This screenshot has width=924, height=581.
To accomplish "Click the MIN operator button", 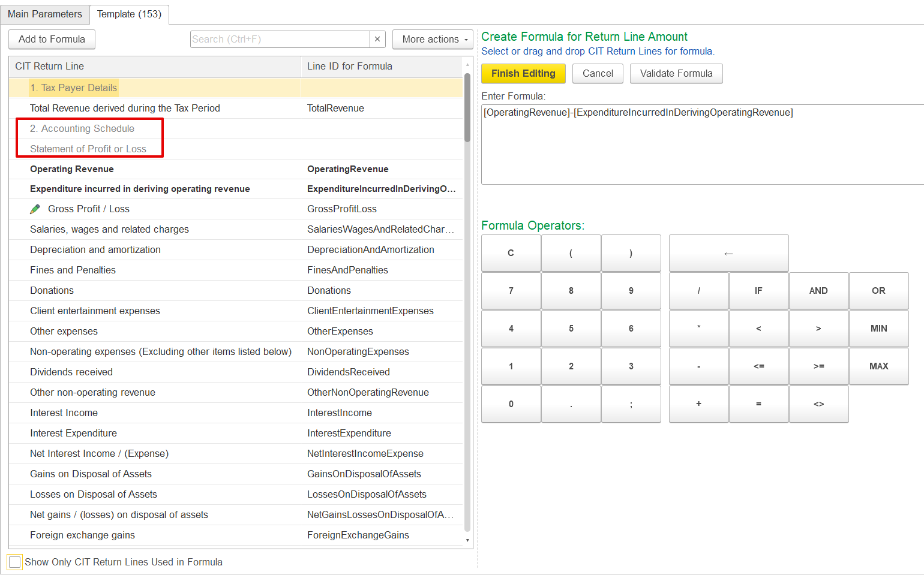I will (x=878, y=329).
